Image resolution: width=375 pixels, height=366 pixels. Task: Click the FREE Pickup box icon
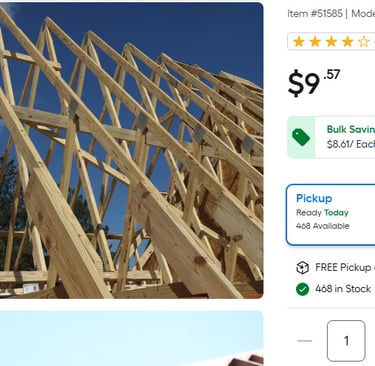point(302,267)
